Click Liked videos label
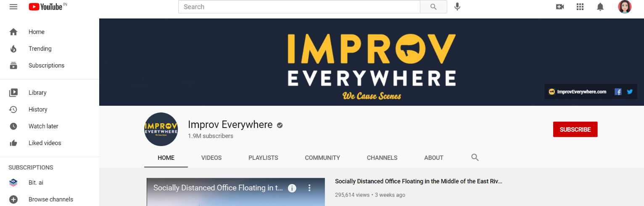 click(x=45, y=143)
